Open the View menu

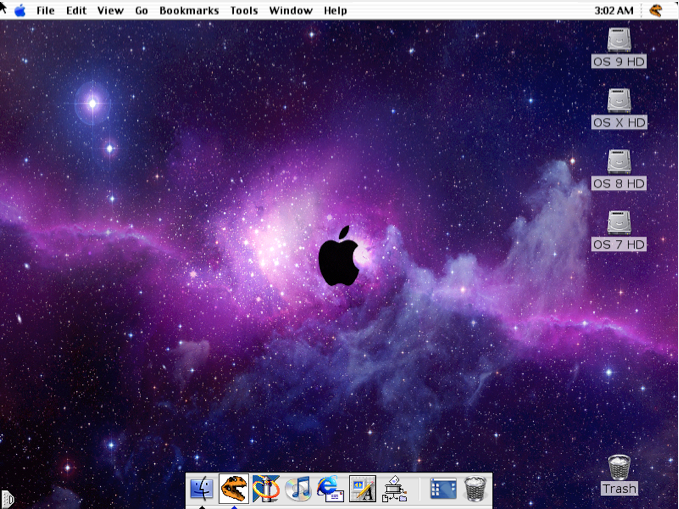tap(110, 10)
